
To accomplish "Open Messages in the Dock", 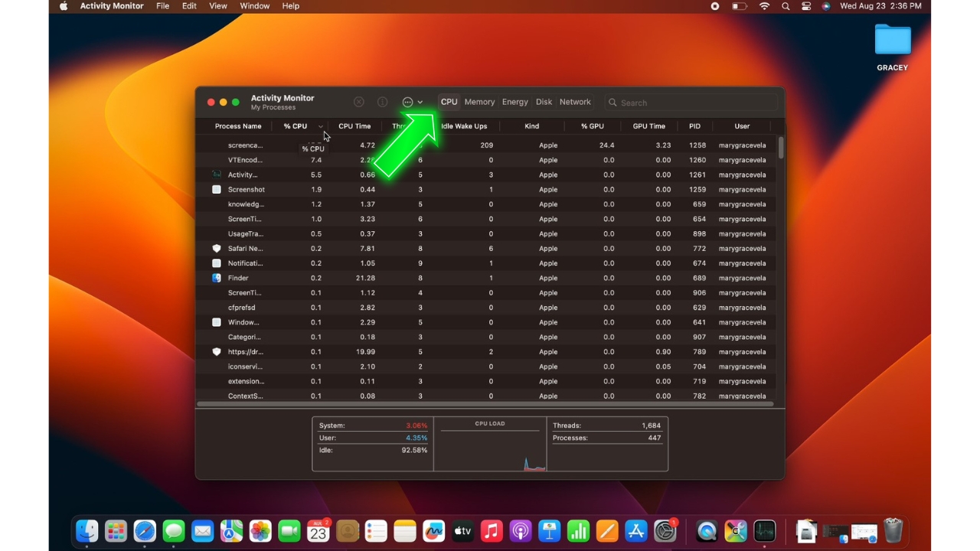I will 174,530.
